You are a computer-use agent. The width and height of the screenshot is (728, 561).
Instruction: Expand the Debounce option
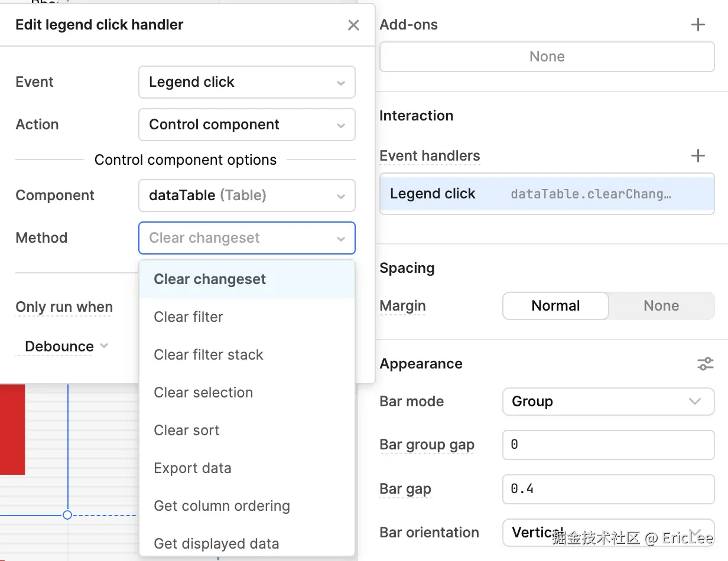(66, 347)
